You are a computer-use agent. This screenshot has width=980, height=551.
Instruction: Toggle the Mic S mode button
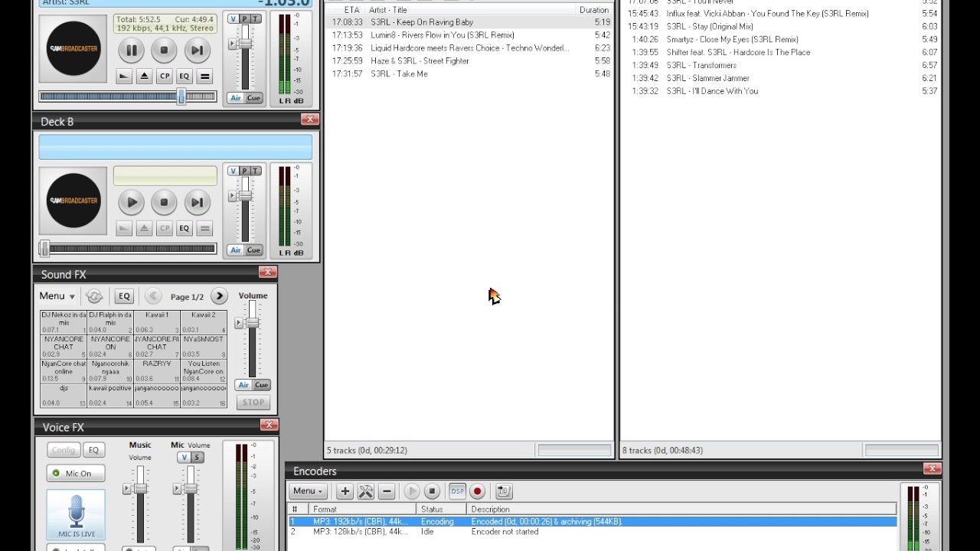[197, 458]
